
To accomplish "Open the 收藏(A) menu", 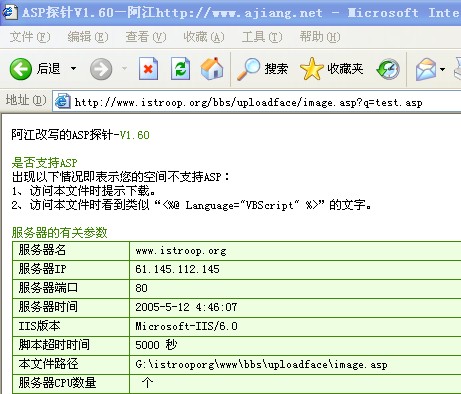I will coord(204,37).
